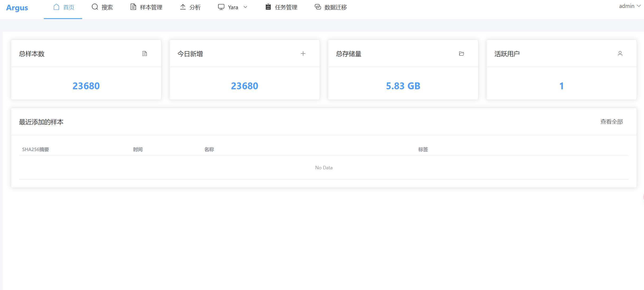Click the 23680 total samples value

pos(86,86)
